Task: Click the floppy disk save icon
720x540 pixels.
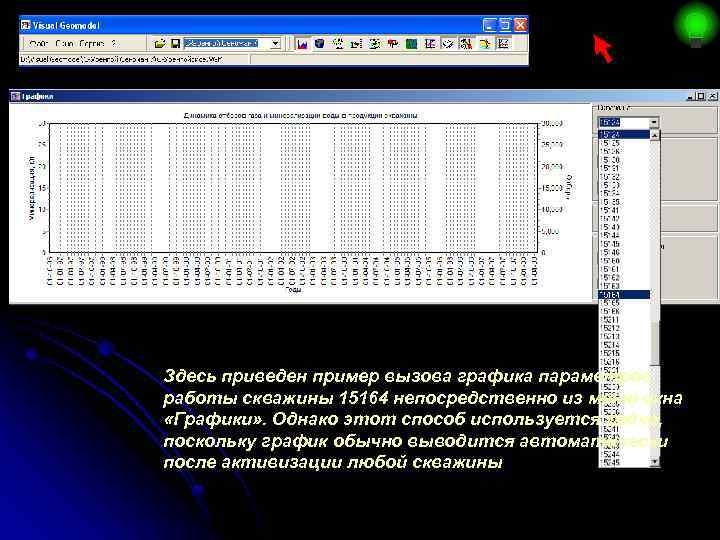Action: pos(175,44)
